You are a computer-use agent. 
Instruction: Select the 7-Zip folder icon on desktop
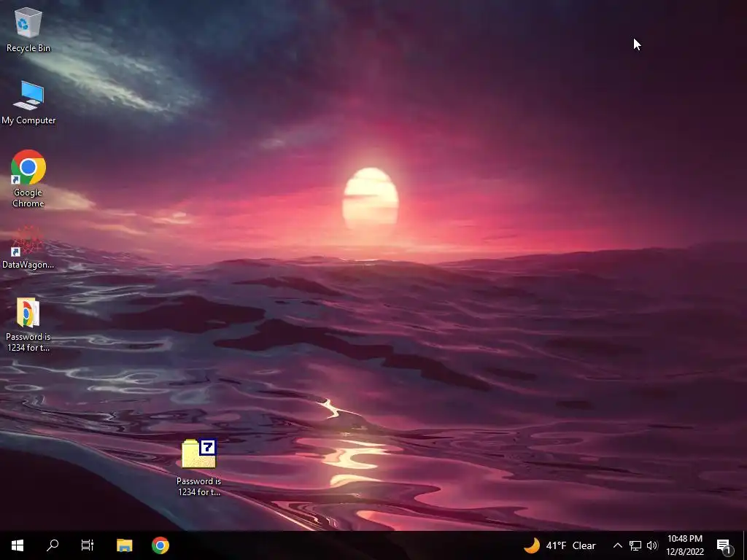click(x=198, y=467)
